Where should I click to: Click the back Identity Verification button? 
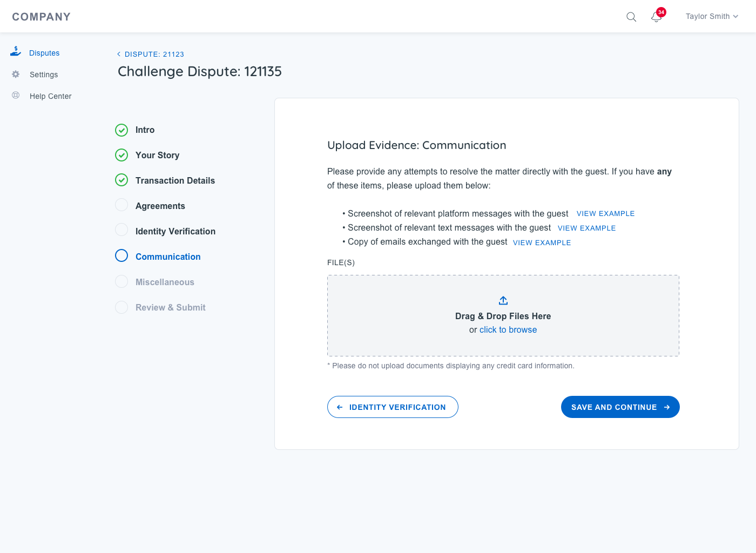(x=393, y=407)
